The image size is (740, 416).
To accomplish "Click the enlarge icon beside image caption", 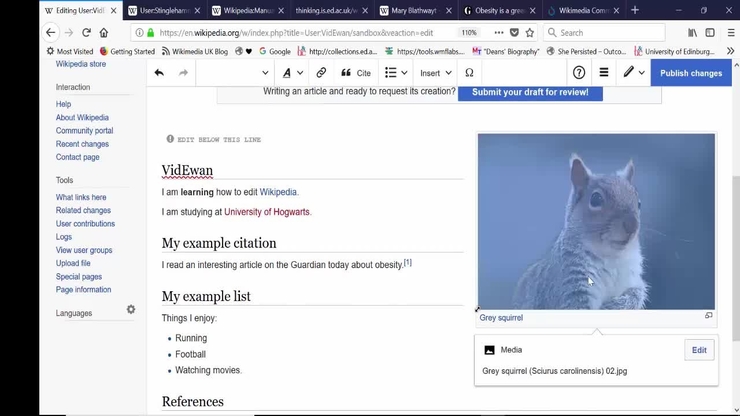I will (x=708, y=315).
